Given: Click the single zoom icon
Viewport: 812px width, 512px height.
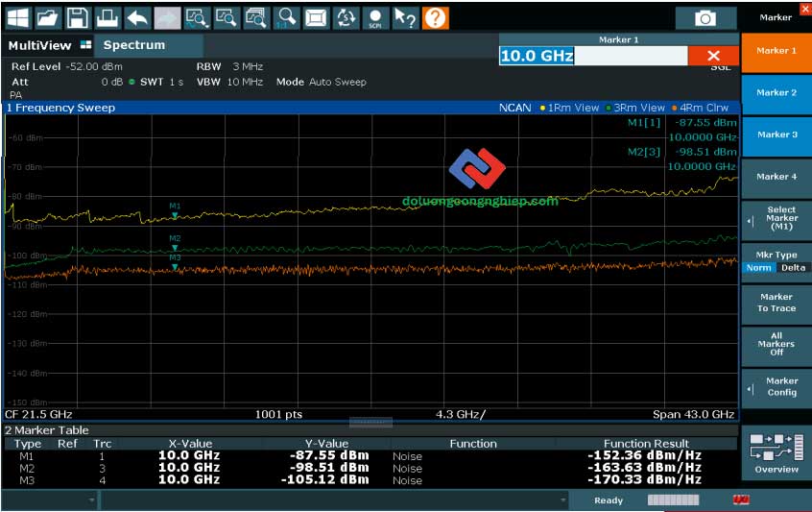Looking at the screenshot, I should tap(227, 18).
